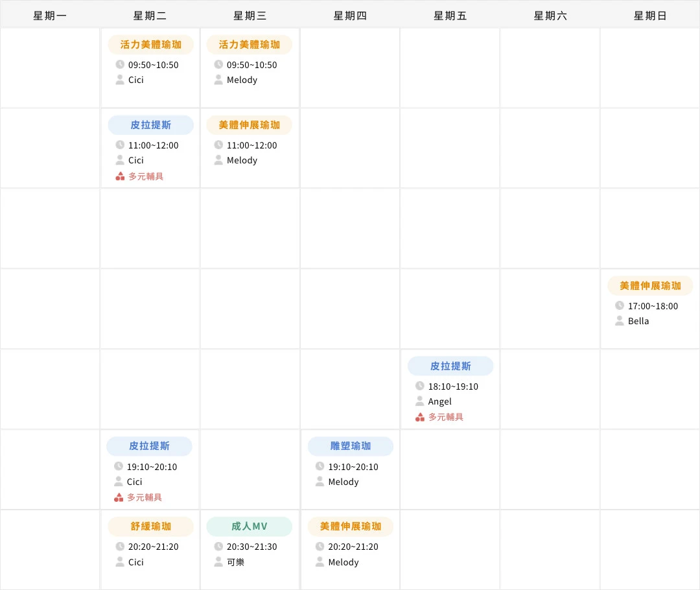This screenshot has width=700, height=590.
Task: Click the 舒緩瑜珈 class label on Tuesday
Action: pyautogui.click(x=150, y=526)
